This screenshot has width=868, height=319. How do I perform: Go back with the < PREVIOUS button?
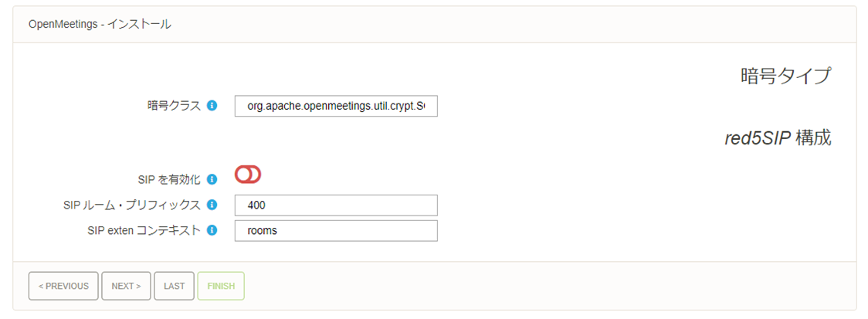63,286
